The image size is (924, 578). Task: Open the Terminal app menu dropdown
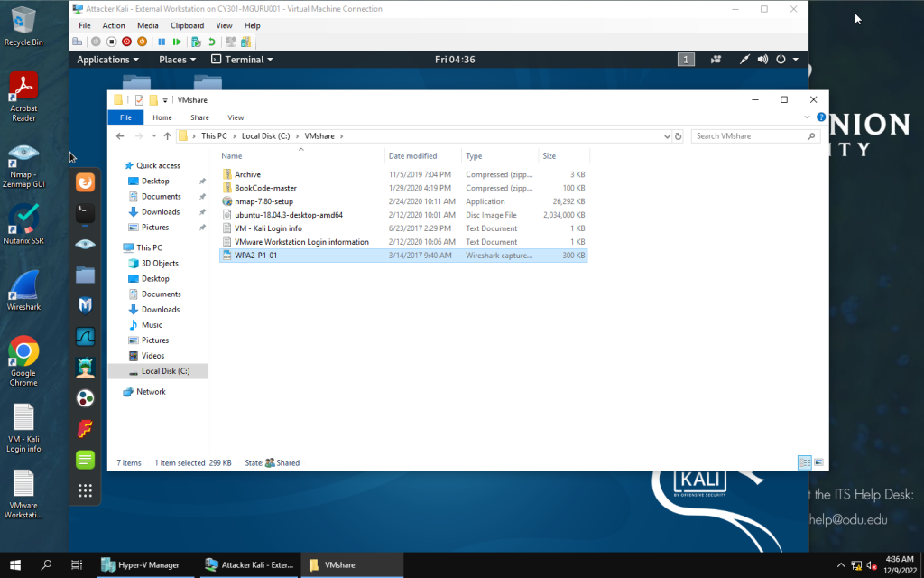pyautogui.click(x=242, y=60)
